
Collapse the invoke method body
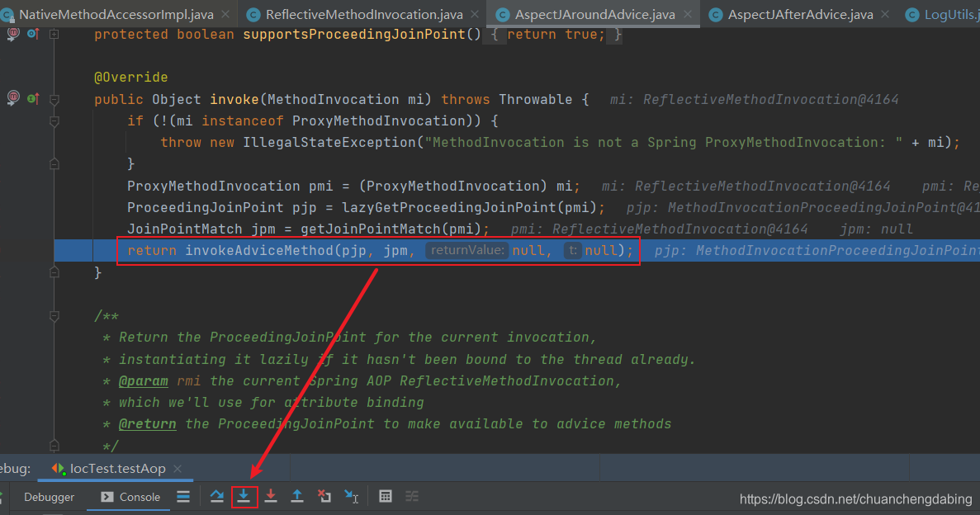coord(54,99)
